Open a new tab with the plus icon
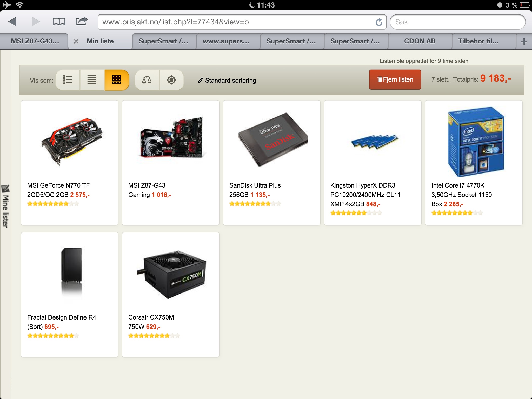This screenshot has width=532, height=399. pos(524,41)
